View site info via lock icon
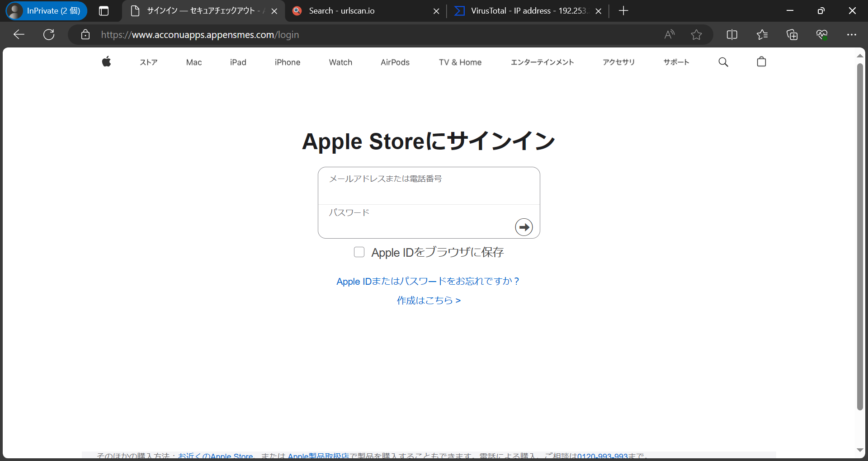 (x=85, y=34)
